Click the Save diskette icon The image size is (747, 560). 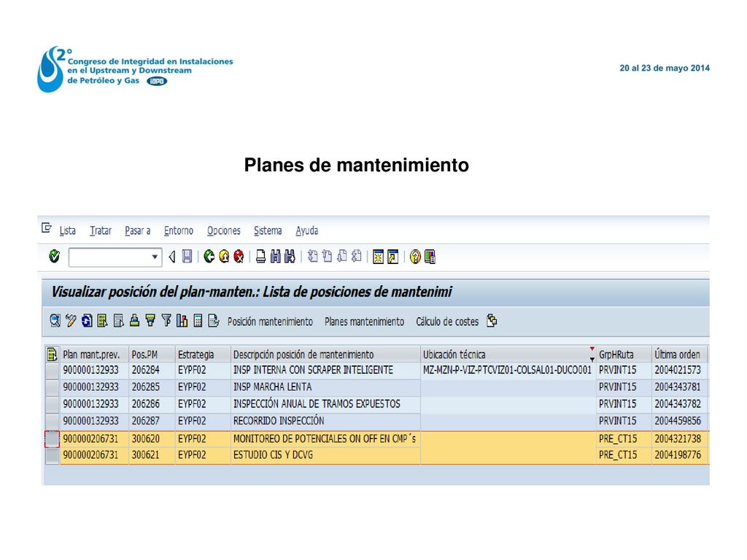point(187,257)
